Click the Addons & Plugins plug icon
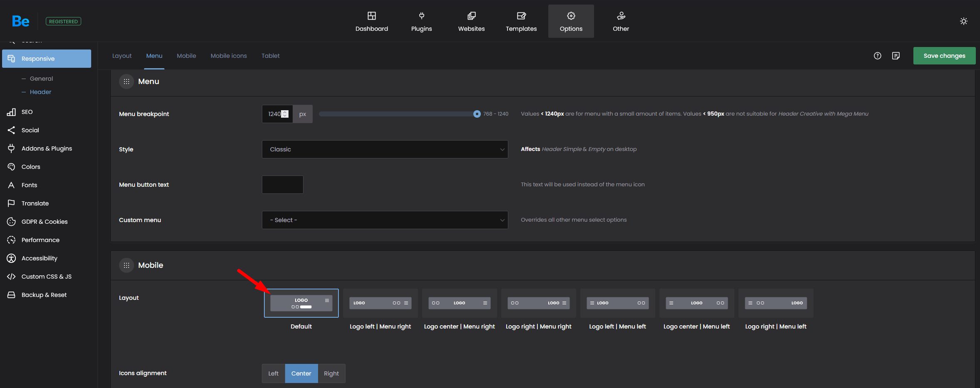The width and height of the screenshot is (980, 388). click(11, 148)
